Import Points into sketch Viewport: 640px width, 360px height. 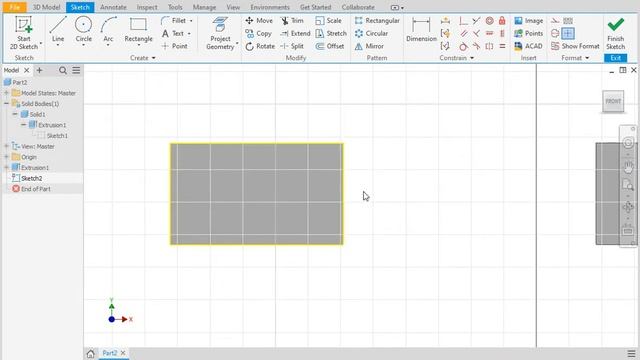tap(529, 33)
